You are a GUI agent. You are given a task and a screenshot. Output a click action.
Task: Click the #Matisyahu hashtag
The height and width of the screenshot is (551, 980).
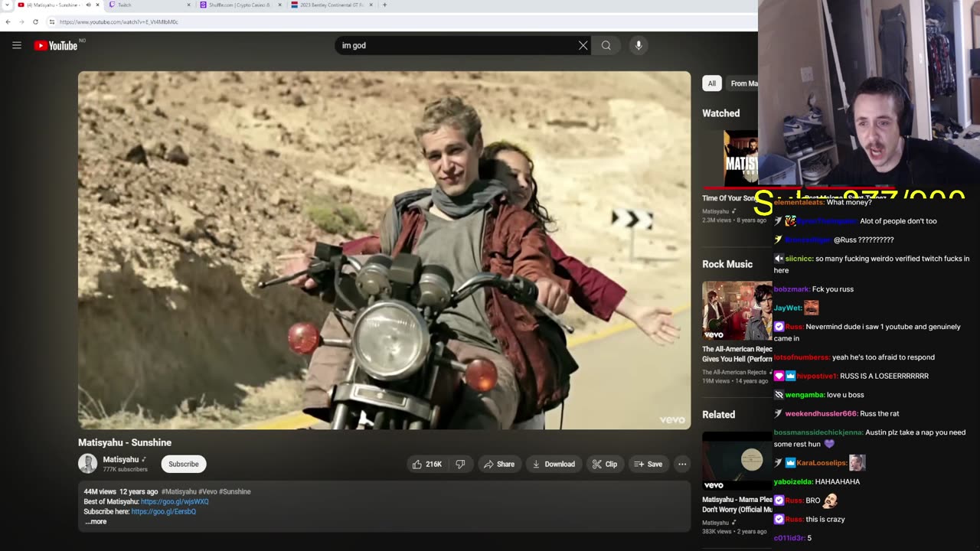(179, 492)
